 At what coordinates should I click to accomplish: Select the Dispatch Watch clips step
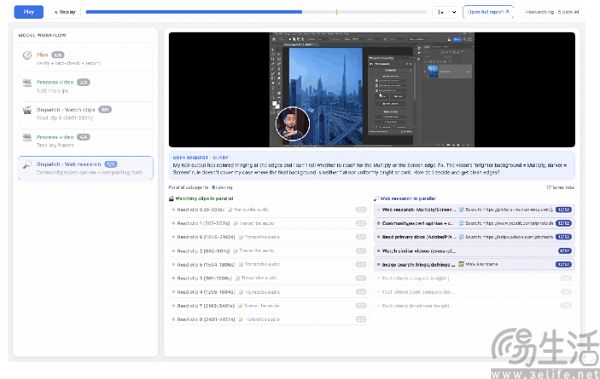pyautogui.click(x=85, y=113)
